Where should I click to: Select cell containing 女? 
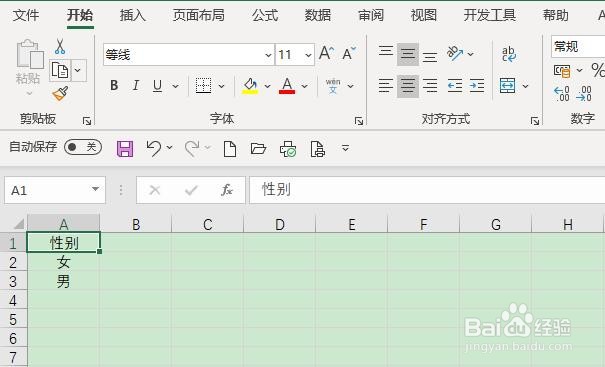coord(63,262)
